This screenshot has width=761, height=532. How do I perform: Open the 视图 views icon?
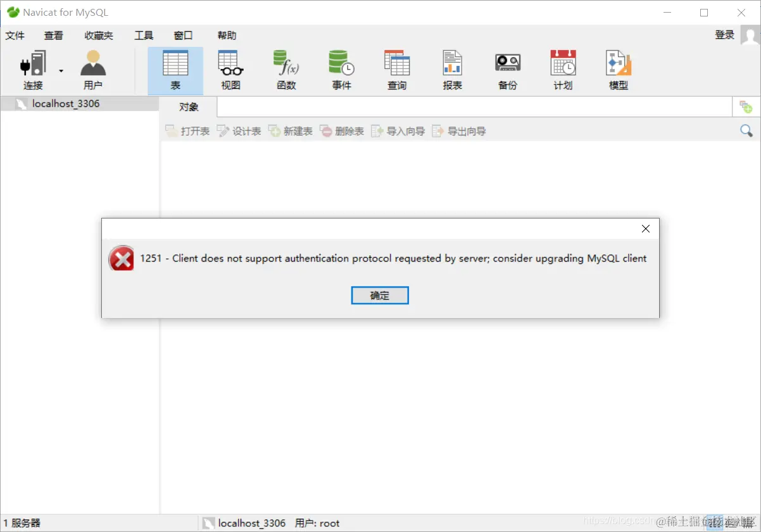[230, 70]
